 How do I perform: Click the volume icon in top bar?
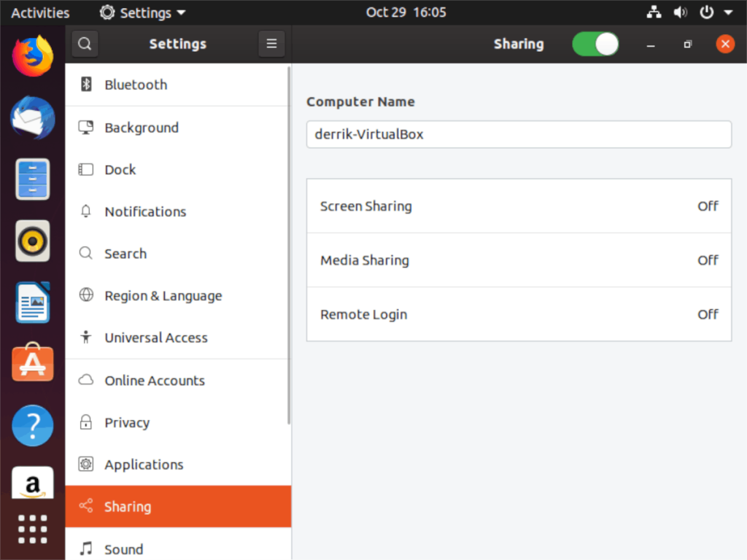pyautogui.click(x=680, y=12)
